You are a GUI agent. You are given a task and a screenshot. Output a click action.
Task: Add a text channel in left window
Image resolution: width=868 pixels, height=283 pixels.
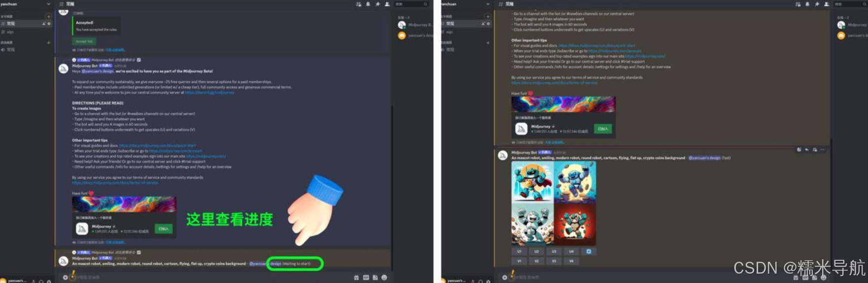[48, 16]
